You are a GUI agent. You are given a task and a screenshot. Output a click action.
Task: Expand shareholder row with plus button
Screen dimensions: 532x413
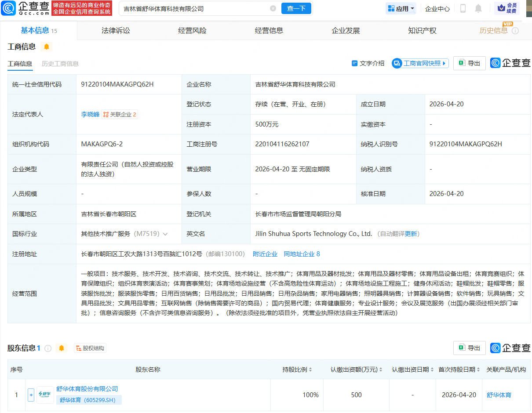[x=31, y=395]
